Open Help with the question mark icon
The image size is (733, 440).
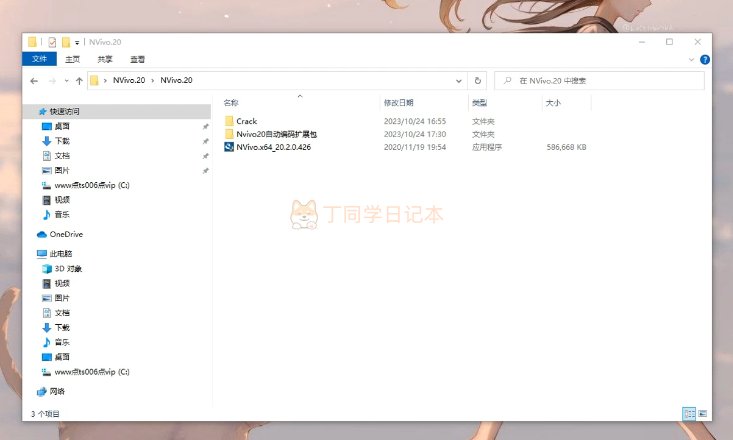(705, 60)
